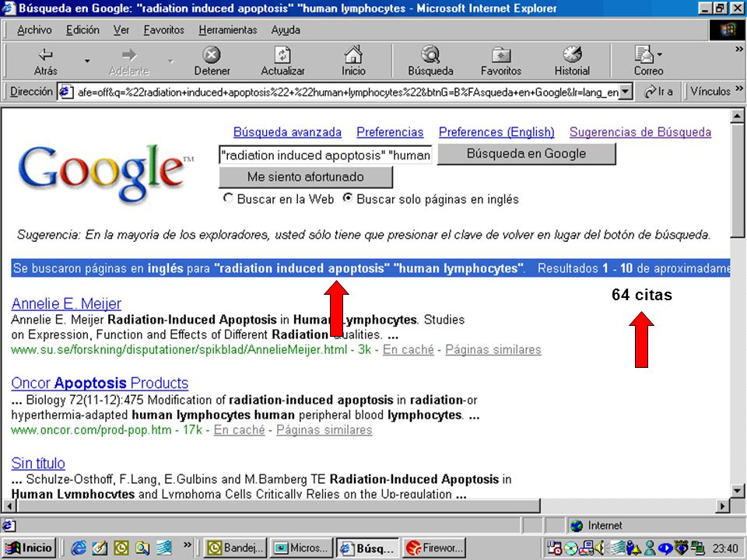Screen dimensions: 747x560
Task: Go to home page via Inicio toolbar icon
Action: (353, 61)
